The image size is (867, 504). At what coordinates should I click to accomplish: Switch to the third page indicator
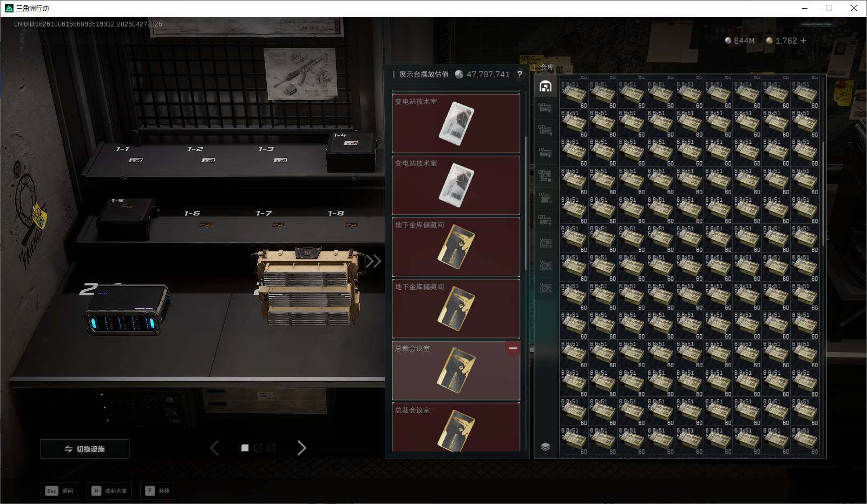click(272, 448)
